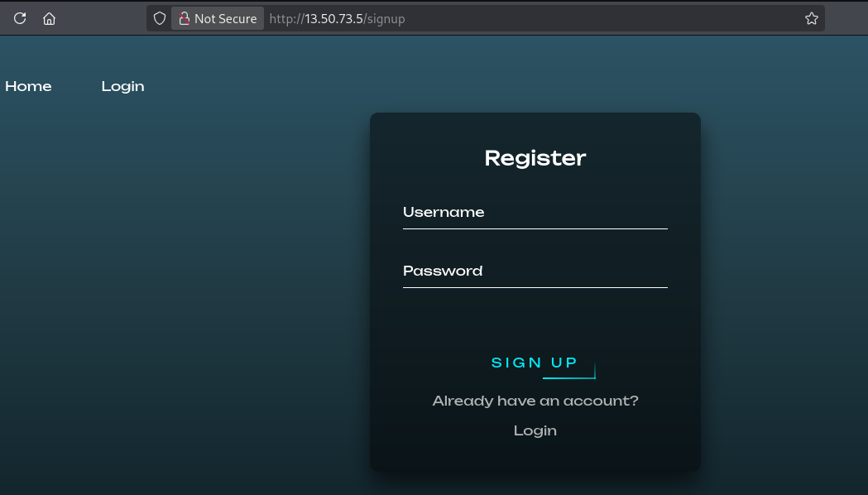Viewport: 868px width, 495px height.
Task: Click the 'Already have an account?' text
Action: [x=535, y=401]
